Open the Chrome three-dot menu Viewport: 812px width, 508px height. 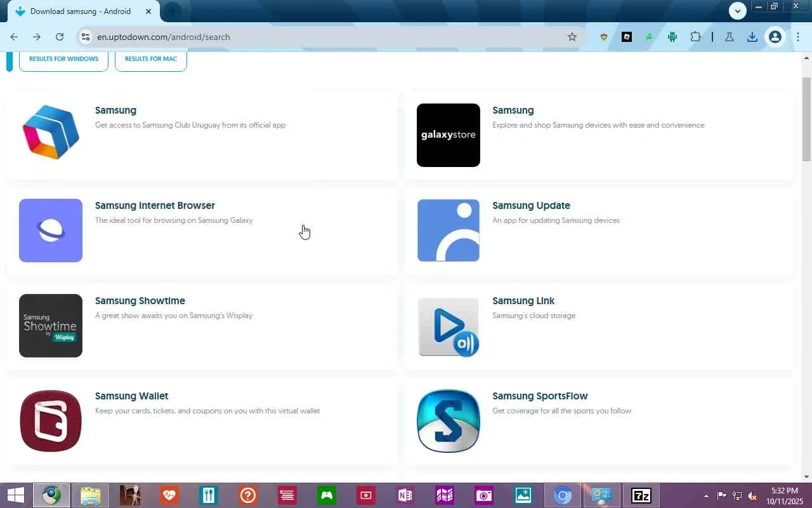798,37
